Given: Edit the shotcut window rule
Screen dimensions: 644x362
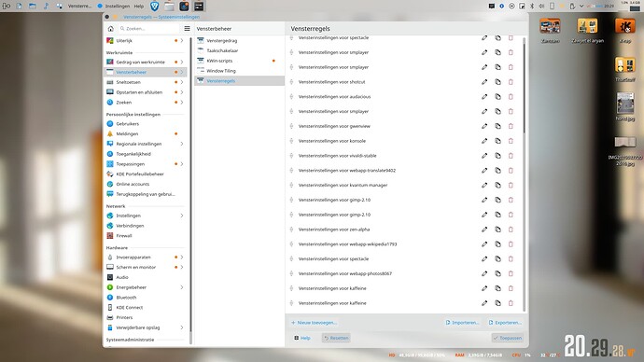Looking at the screenshot, I should pos(484,82).
